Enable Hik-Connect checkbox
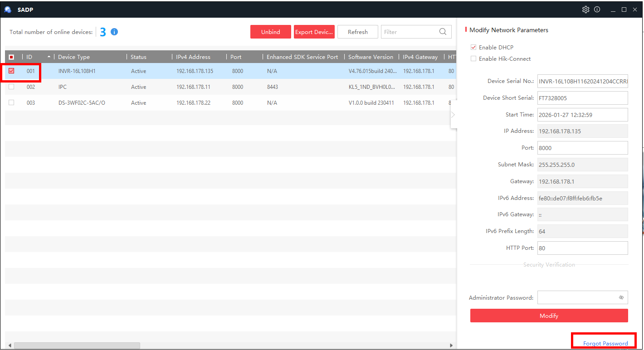This screenshot has height=350, width=644. click(x=473, y=58)
